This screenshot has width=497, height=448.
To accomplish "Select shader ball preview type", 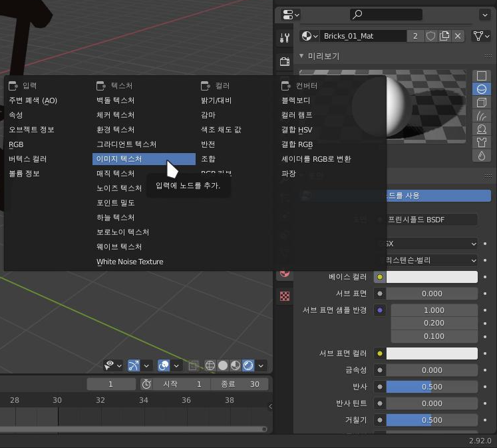I will pyautogui.click(x=482, y=129).
